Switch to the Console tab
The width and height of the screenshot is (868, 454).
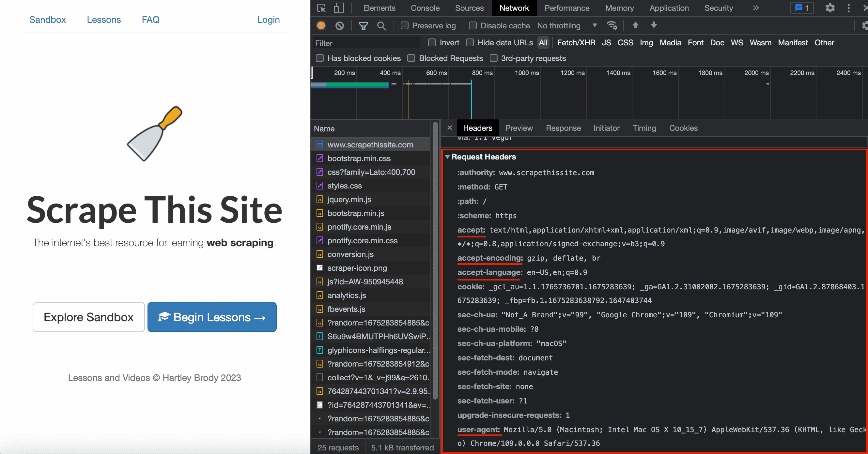[x=425, y=8]
